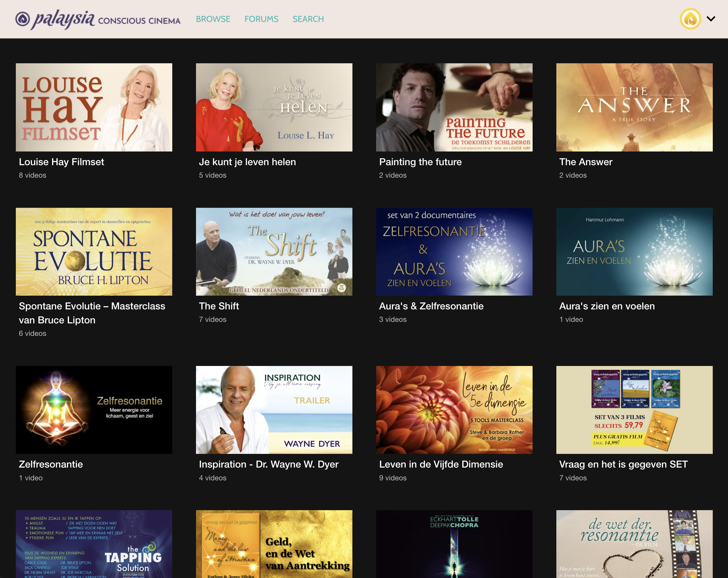Open Set van 3 films thumbnail
The width and height of the screenshot is (728, 578).
(x=634, y=410)
